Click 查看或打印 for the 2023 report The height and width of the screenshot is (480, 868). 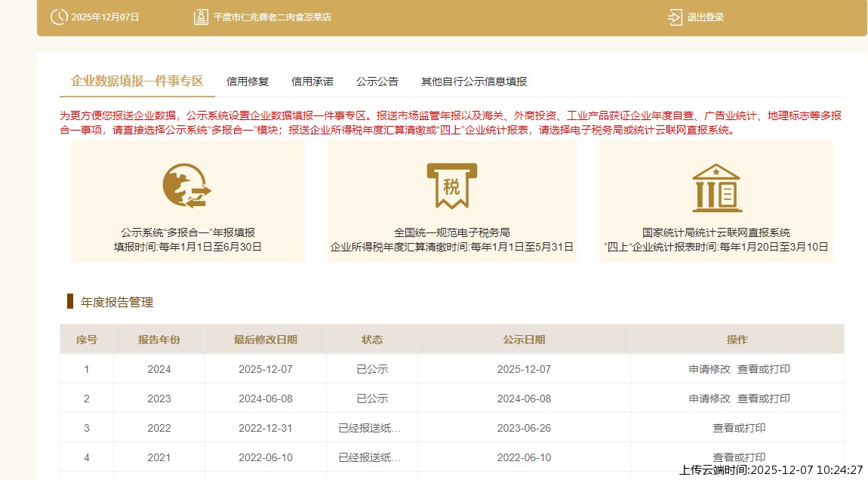pos(764,398)
